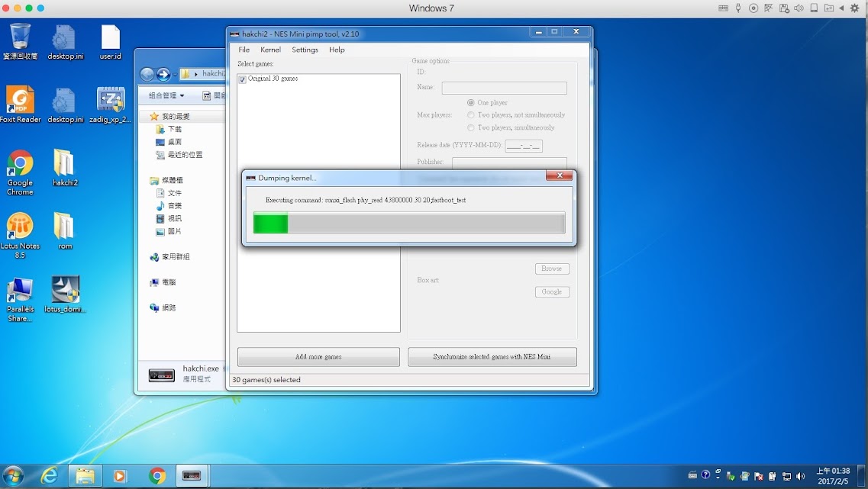Open Explorer recent pages dropdown arrow
The width and height of the screenshot is (868, 489).
click(x=175, y=74)
